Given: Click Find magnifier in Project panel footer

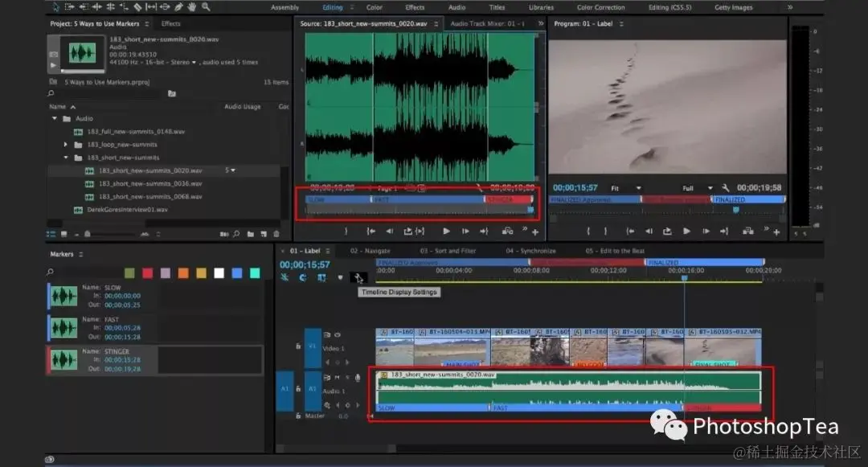Looking at the screenshot, I should pos(236,234).
